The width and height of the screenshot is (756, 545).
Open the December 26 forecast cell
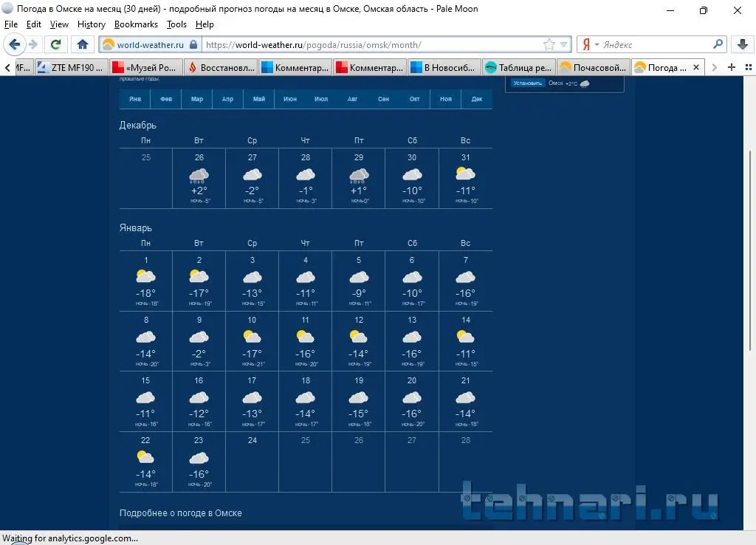[199, 179]
